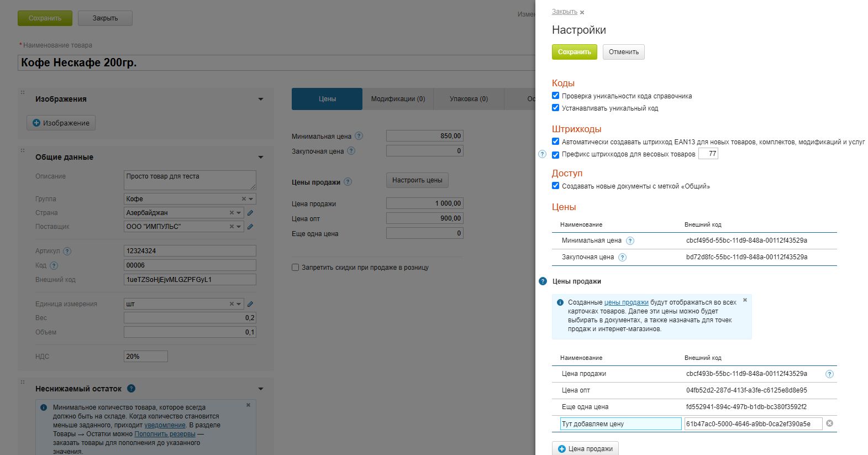
Task: Click help icon next to Неснижаемый остаток
Action: 131,389
